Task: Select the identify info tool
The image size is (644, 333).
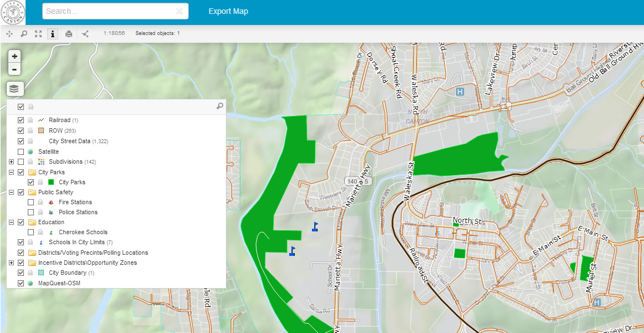Action: coord(52,33)
